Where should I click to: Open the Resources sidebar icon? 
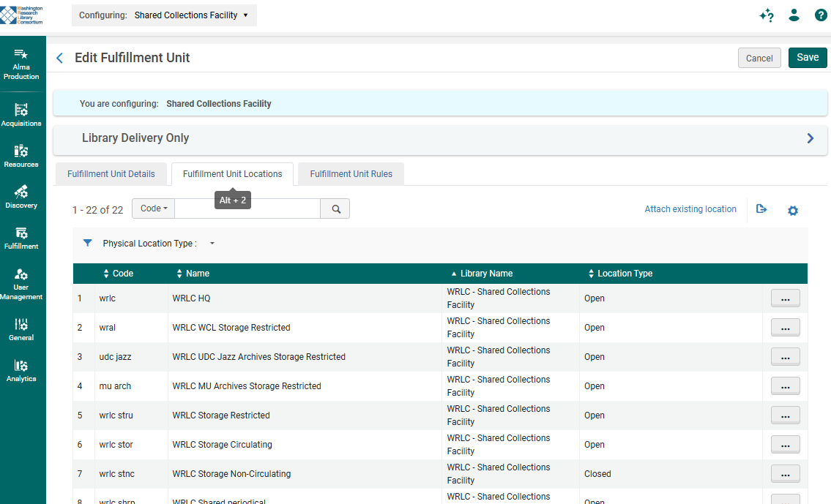pos(22,156)
